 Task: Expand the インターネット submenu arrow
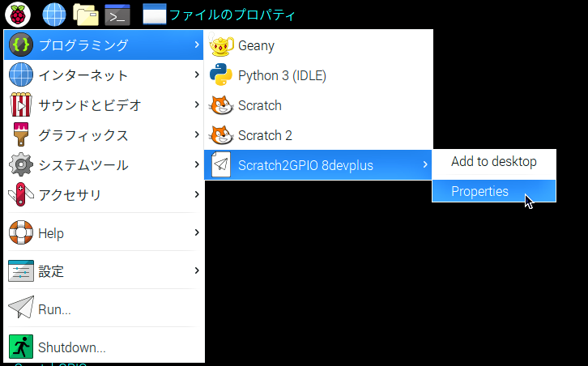point(197,74)
